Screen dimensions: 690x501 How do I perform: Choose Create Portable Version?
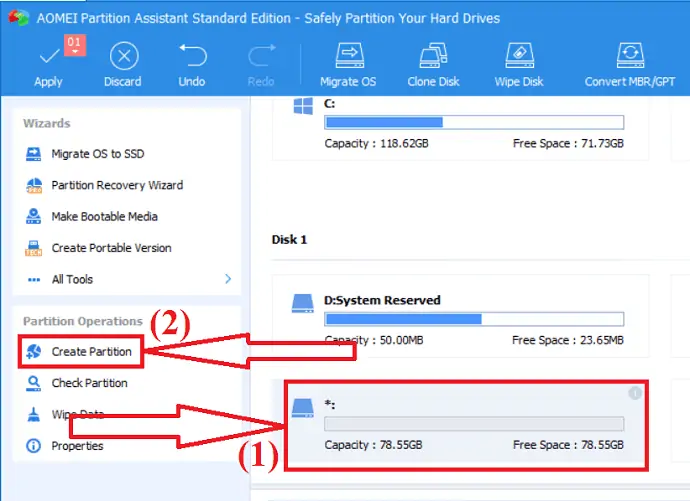[x=111, y=248]
